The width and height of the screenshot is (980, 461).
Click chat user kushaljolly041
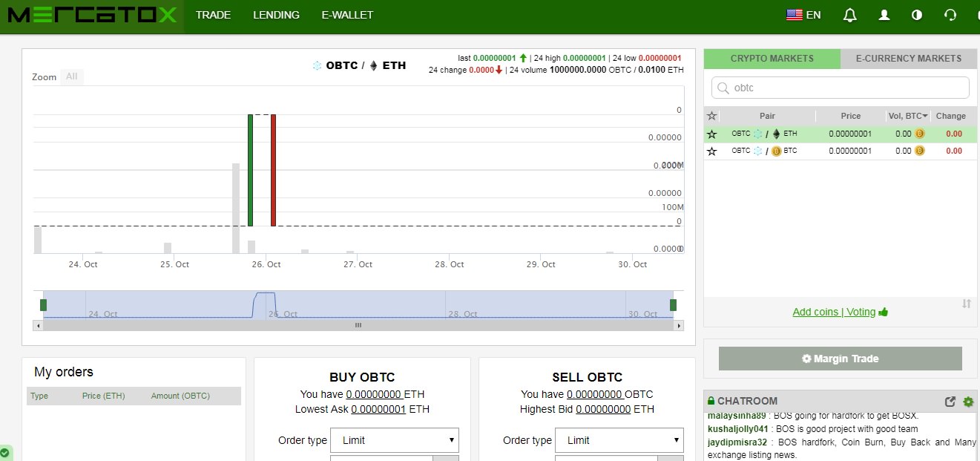739,429
